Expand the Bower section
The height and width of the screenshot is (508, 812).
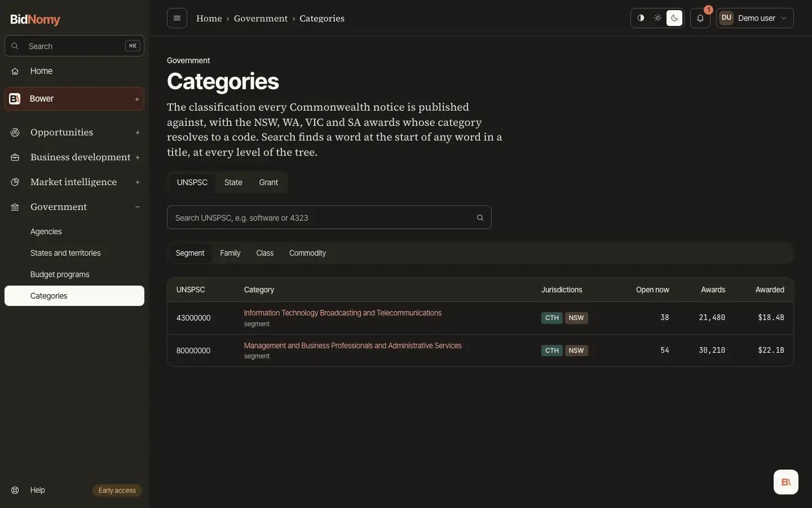coord(137,99)
